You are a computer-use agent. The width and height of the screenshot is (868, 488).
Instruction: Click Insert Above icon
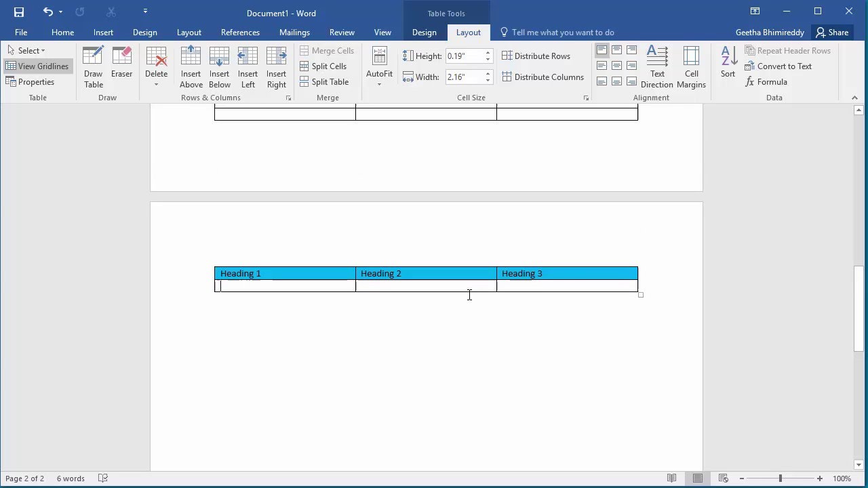tap(191, 67)
